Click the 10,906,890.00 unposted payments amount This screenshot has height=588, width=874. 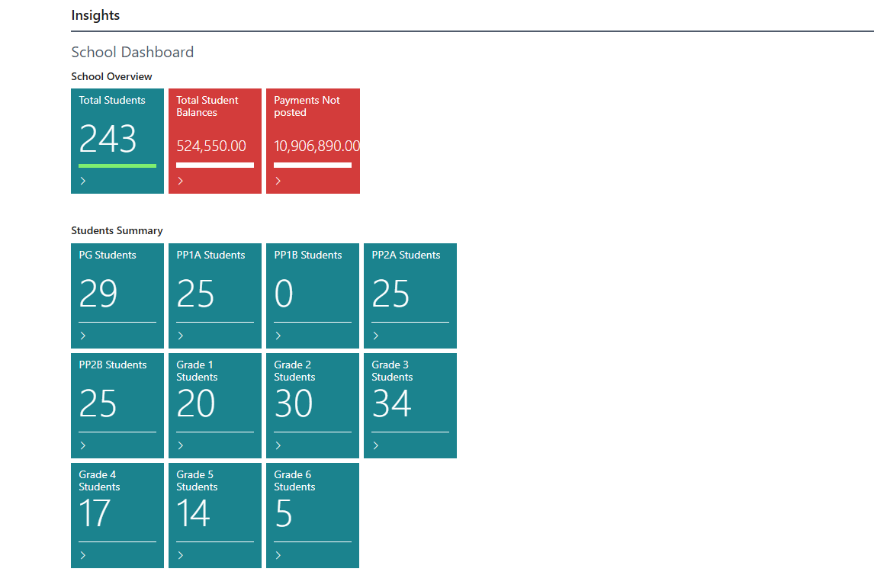317,146
